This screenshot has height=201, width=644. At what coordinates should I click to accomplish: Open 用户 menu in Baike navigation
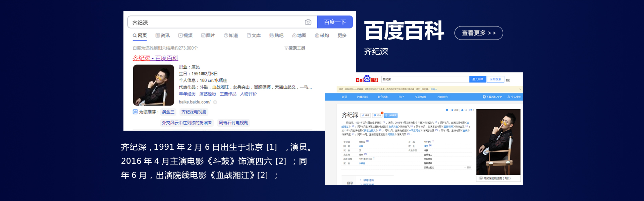pos(401,97)
